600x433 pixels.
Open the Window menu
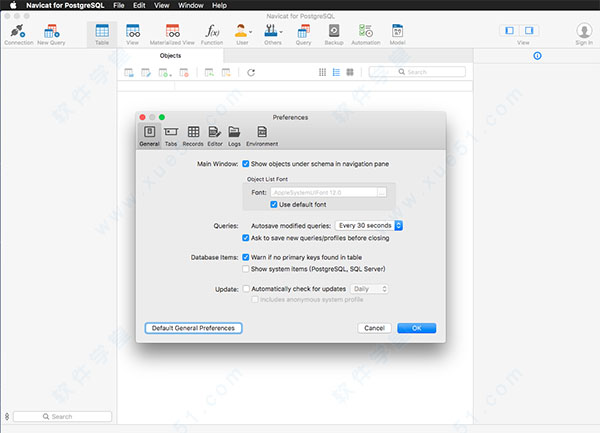click(191, 5)
